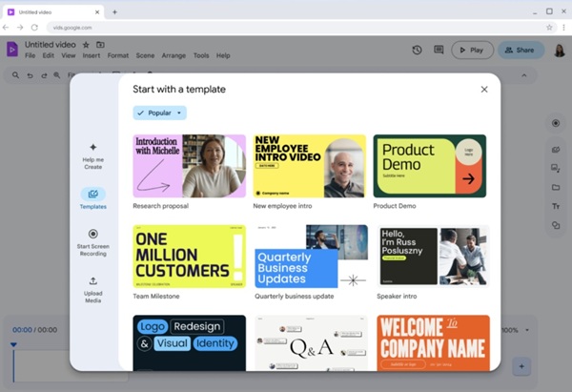
Task: Start Screen Recording from sidebar
Action: point(93,234)
